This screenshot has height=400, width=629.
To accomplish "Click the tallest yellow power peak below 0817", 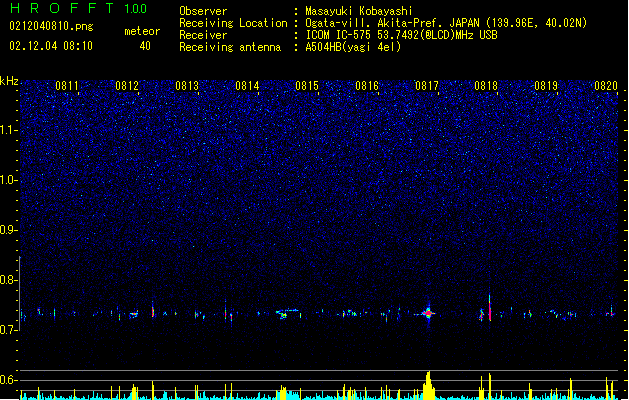I will (428, 385).
